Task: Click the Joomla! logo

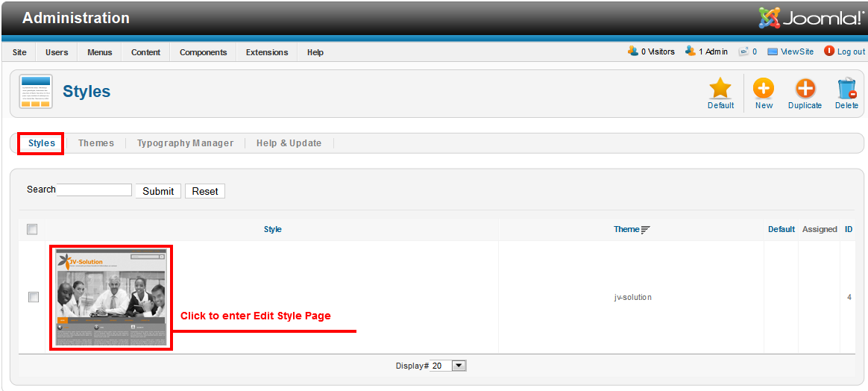Action: coord(812,18)
